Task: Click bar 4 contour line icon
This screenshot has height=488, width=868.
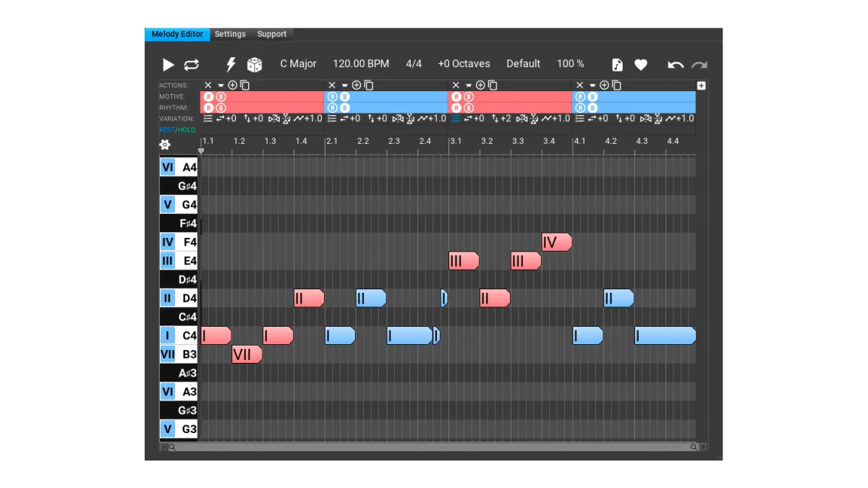Action: (672, 119)
